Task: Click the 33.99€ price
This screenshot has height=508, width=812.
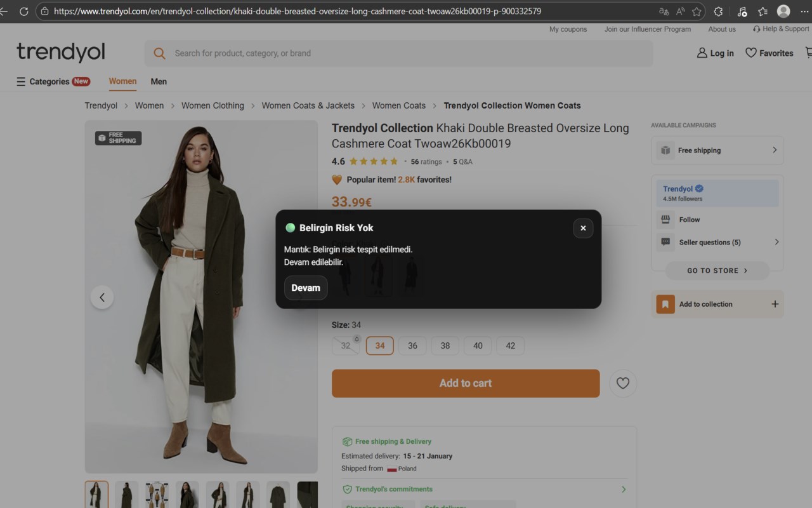Action: 351,202
